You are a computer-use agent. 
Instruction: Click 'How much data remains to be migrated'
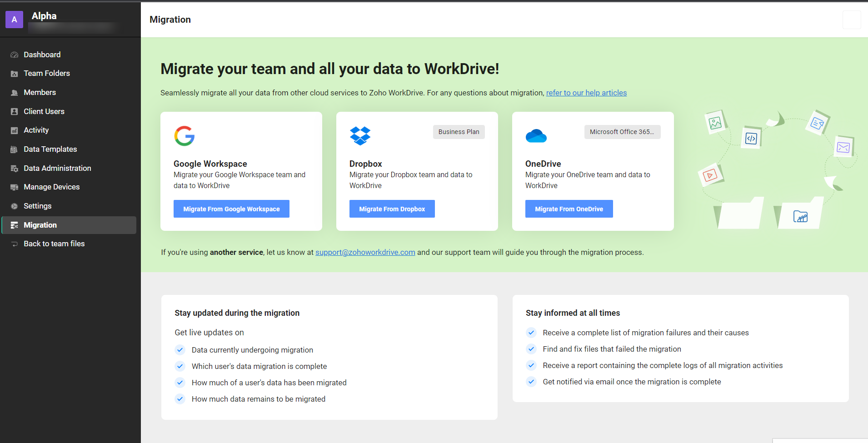(x=259, y=399)
